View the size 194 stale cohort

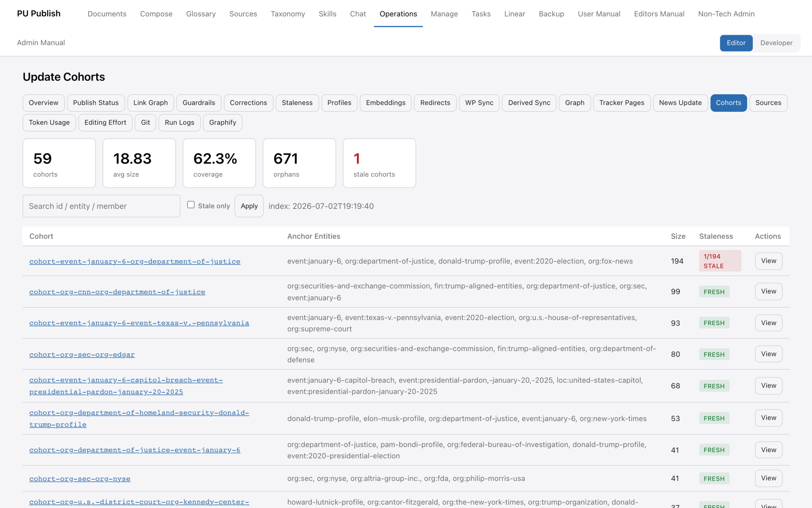point(768,261)
